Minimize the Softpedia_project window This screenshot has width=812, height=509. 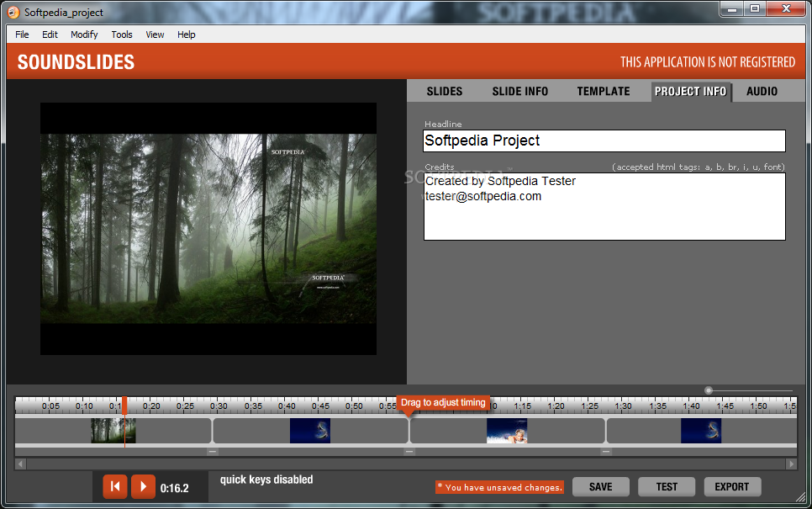tap(732, 8)
